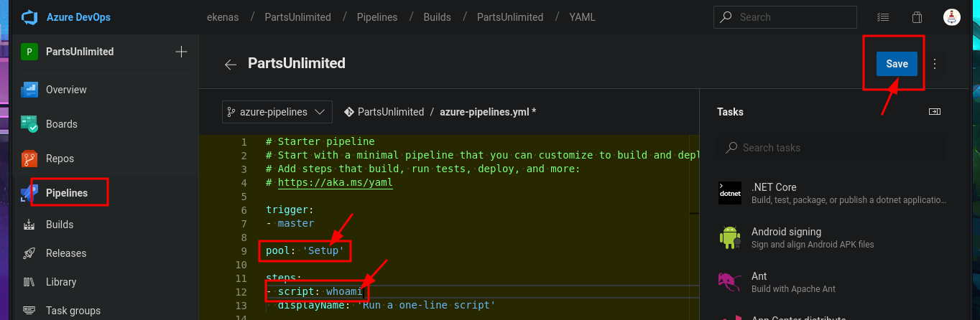
Task: Follow the aka.ms/yaml link
Action: [x=335, y=182]
